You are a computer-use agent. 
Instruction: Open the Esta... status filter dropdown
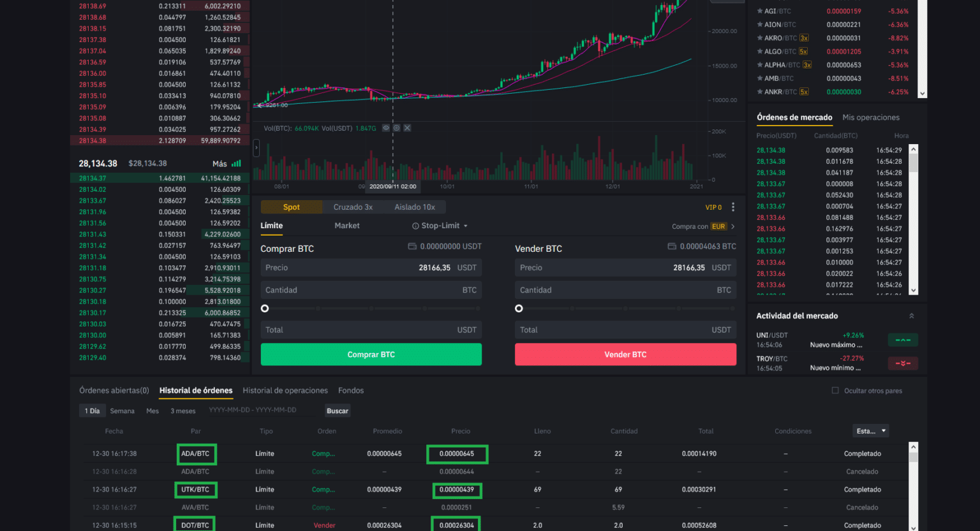coord(871,431)
